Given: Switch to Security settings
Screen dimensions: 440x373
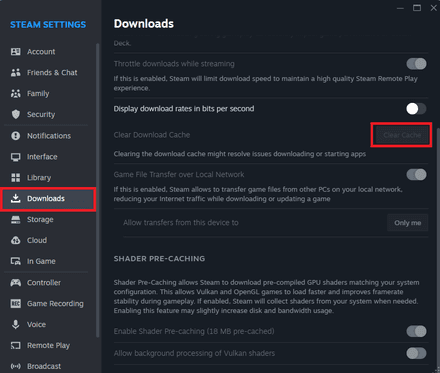Looking at the screenshot, I should [49, 114].
